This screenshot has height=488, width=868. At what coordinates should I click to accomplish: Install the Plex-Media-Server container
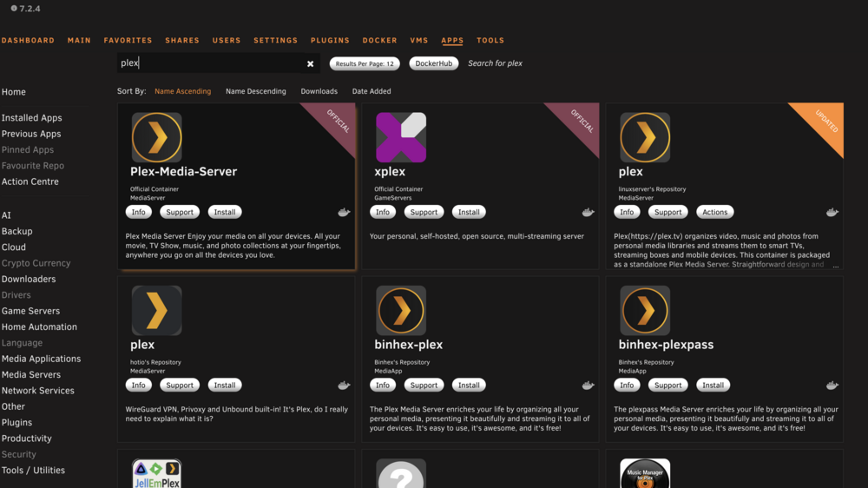click(224, 212)
